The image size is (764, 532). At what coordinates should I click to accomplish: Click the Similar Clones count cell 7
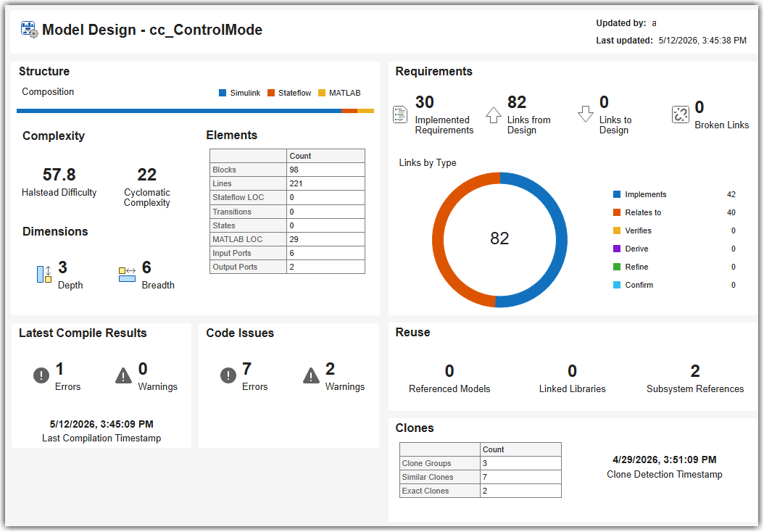coord(520,477)
